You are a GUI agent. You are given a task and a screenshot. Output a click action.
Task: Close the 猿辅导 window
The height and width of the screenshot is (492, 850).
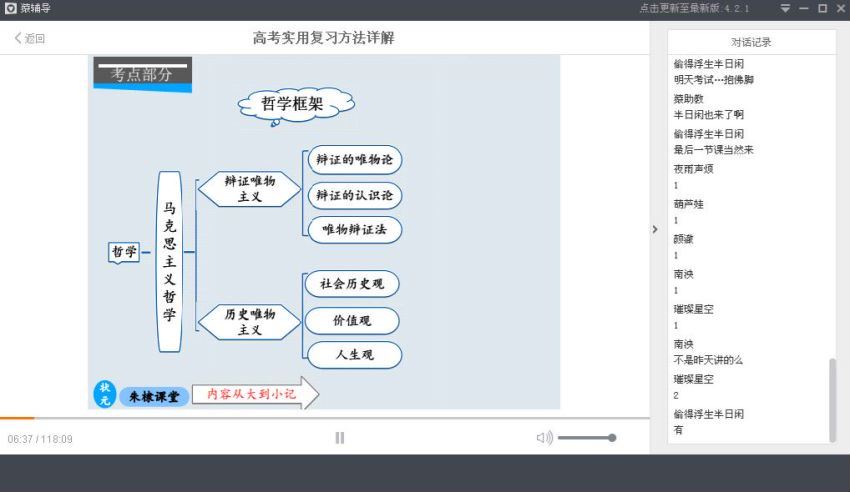tap(841, 8)
